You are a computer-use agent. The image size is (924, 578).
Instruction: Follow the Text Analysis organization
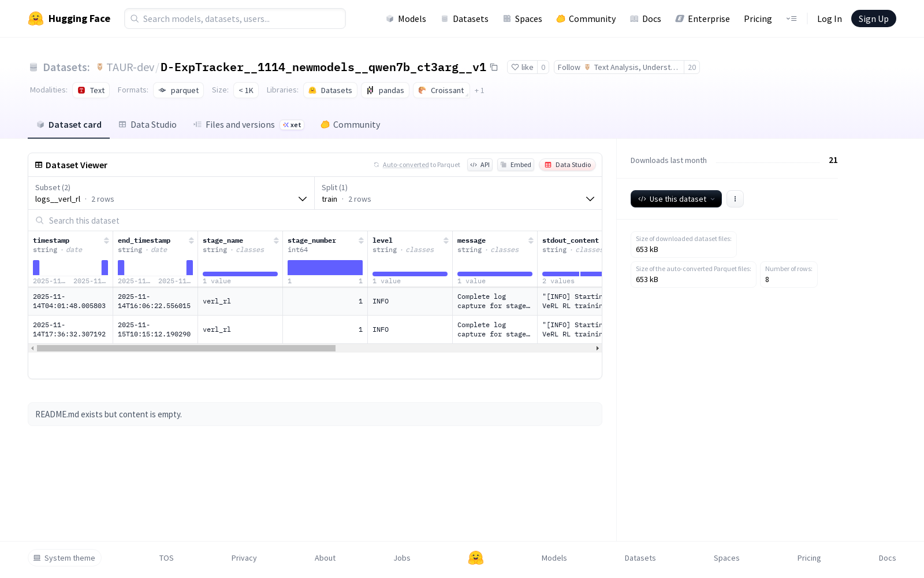tap(619, 67)
